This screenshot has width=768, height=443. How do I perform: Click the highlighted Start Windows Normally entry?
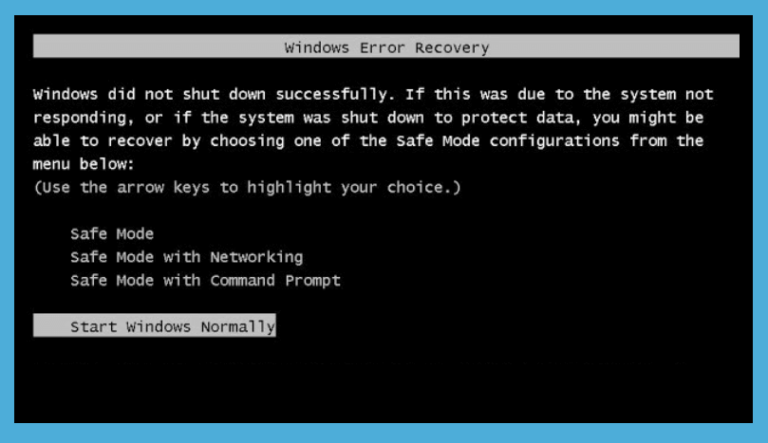click(154, 325)
